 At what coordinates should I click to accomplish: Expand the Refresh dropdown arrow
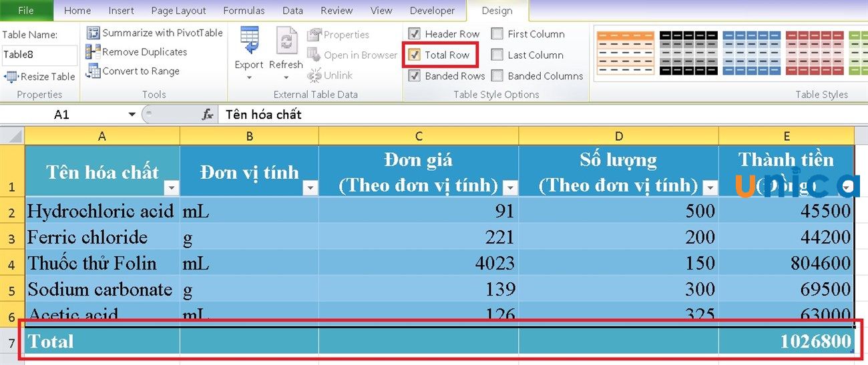click(286, 78)
